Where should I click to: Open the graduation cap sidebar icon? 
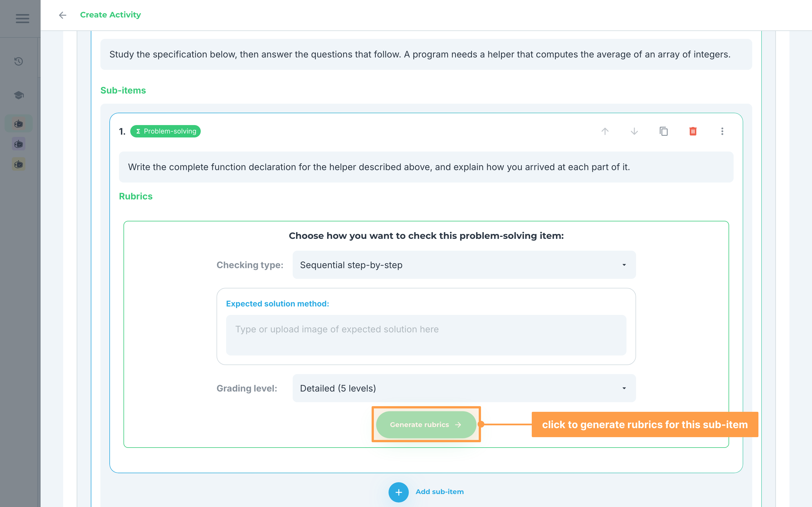pyautogui.click(x=18, y=95)
